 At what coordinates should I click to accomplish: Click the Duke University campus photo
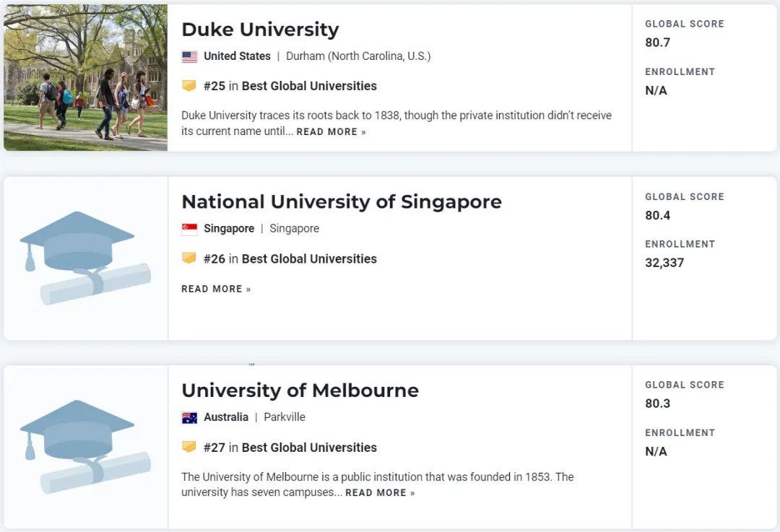[x=84, y=77]
